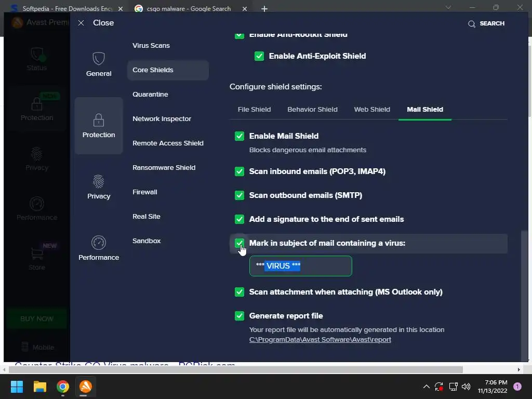The height and width of the screenshot is (399, 532).
Task: Show hidden tray icons chevron
Action: [426, 387]
